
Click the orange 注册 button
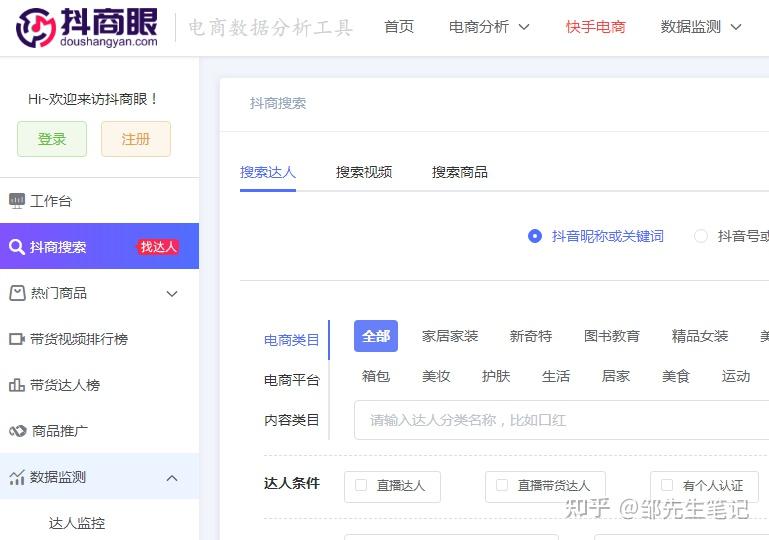136,139
